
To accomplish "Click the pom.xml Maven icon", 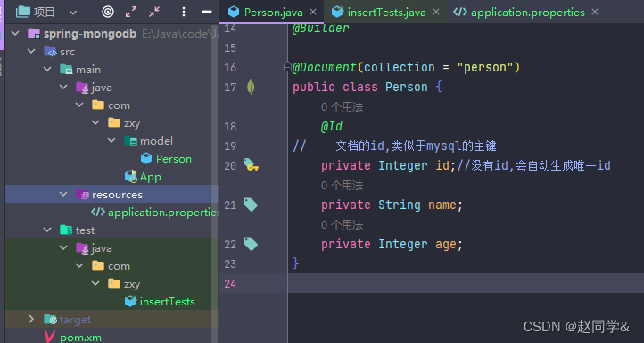I will point(50,337).
